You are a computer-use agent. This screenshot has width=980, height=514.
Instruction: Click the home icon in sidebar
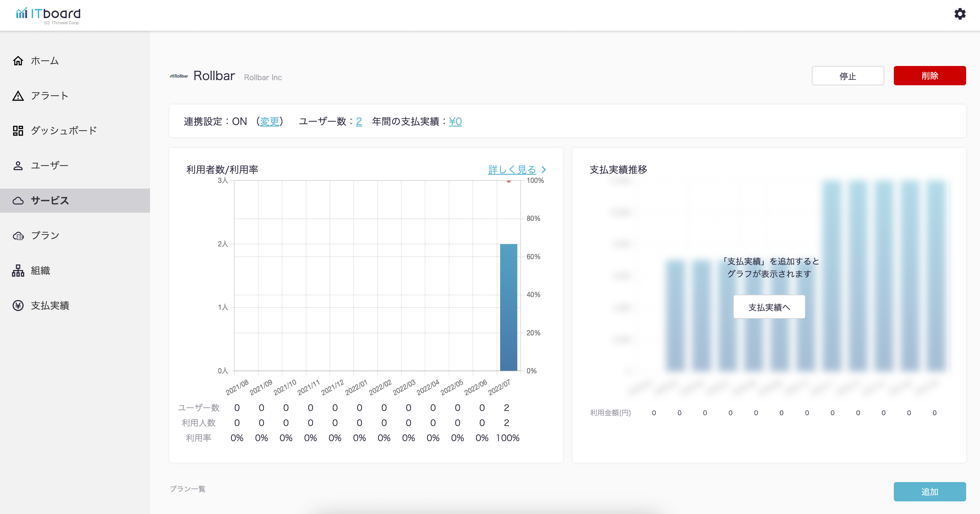[x=18, y=61]
